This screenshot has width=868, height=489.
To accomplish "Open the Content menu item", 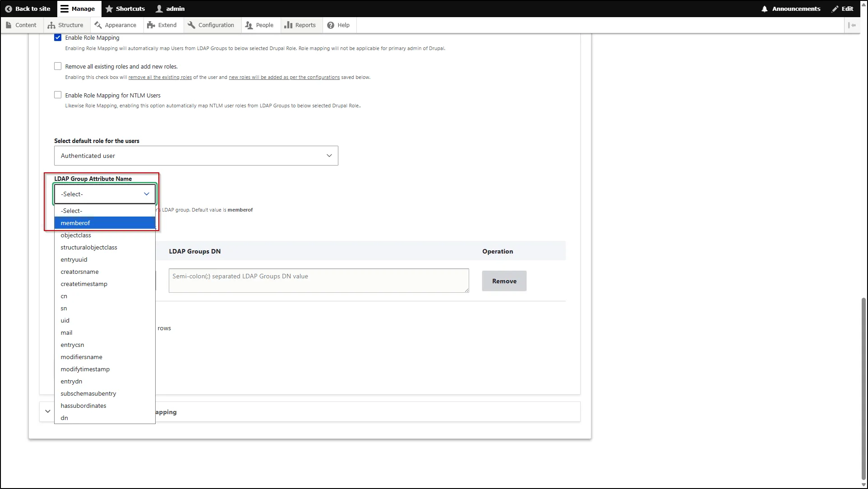I will click(22, 25).
